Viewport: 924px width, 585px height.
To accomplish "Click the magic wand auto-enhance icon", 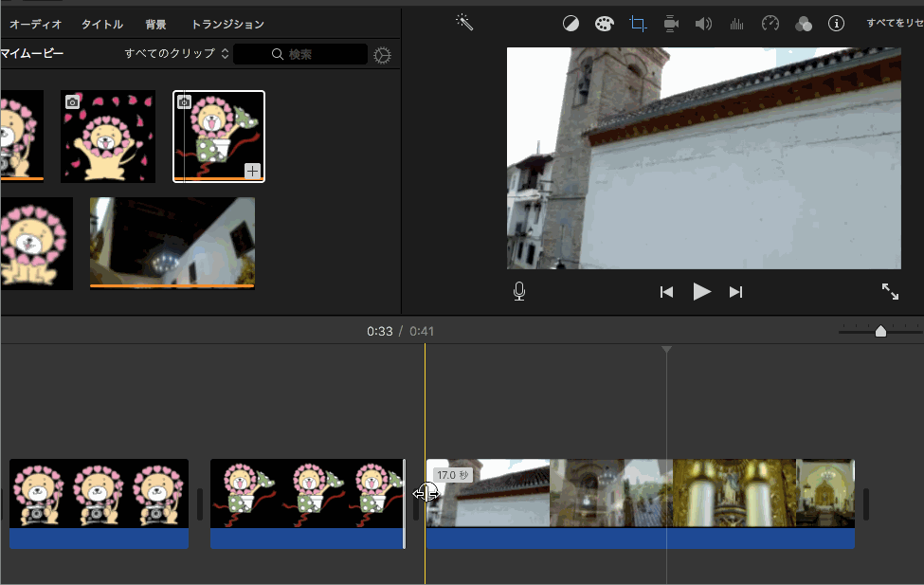I will [464, 23].
